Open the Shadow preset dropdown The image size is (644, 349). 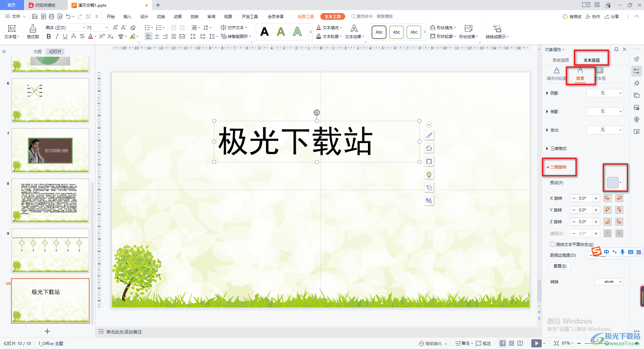(605, 93)
